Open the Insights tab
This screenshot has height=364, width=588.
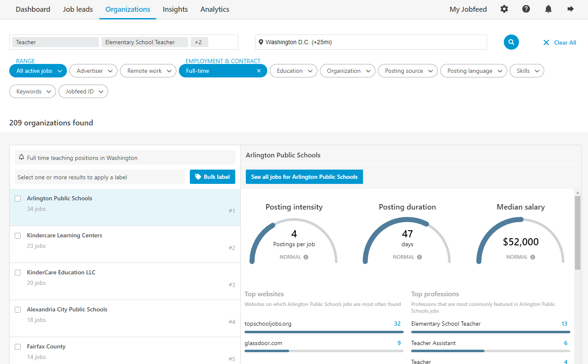point(175,9)
